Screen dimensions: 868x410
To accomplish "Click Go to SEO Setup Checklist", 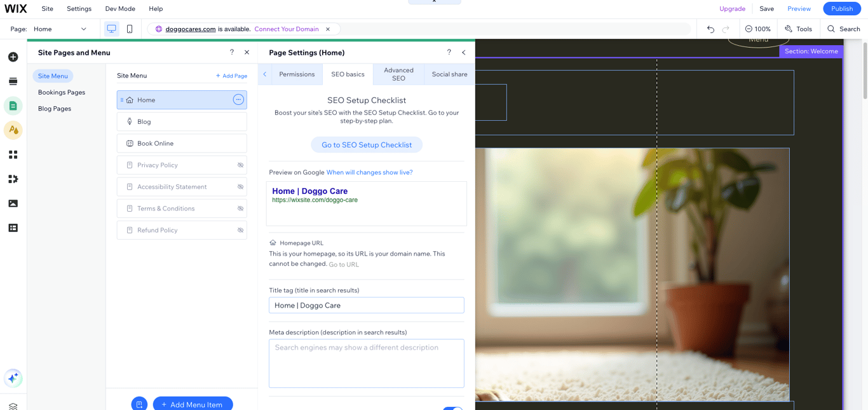I will click(x=366, y=144).
